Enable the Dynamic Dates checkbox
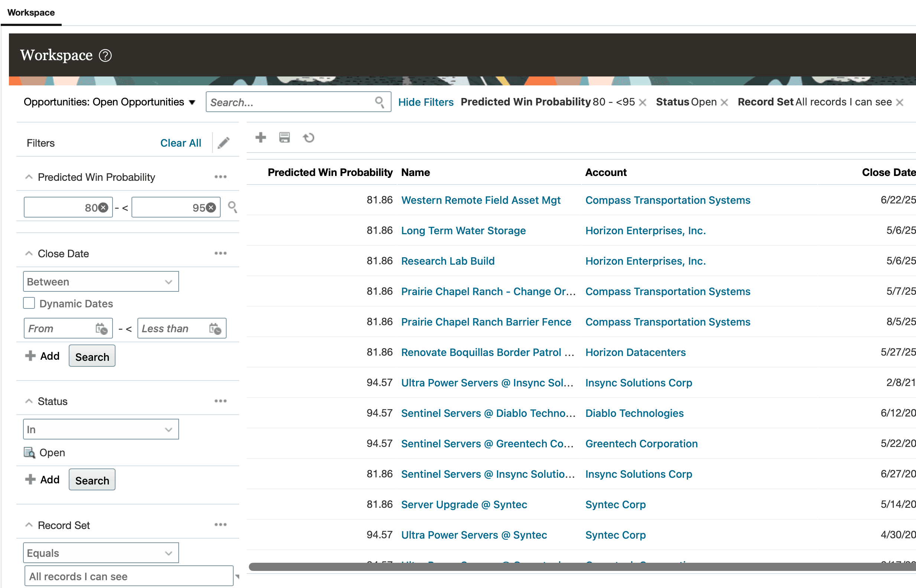This screenshot has height=588, width=916. (29, 303)
